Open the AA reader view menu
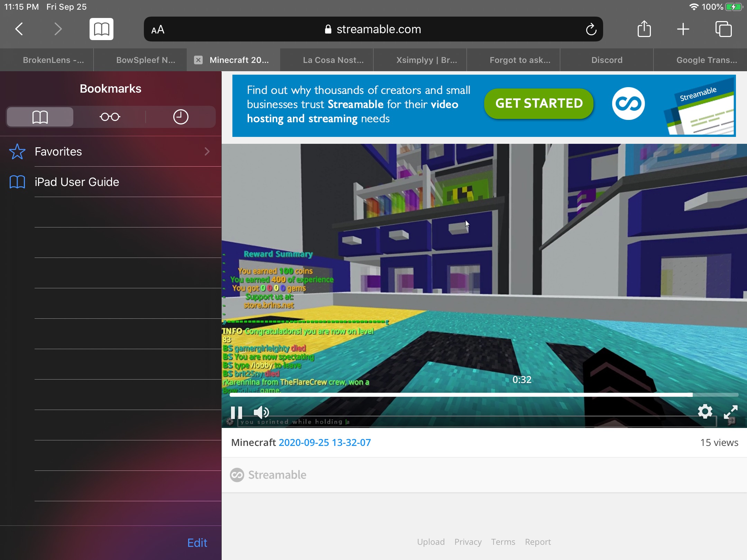Screen dimensions: 747x560 [158, 30]
